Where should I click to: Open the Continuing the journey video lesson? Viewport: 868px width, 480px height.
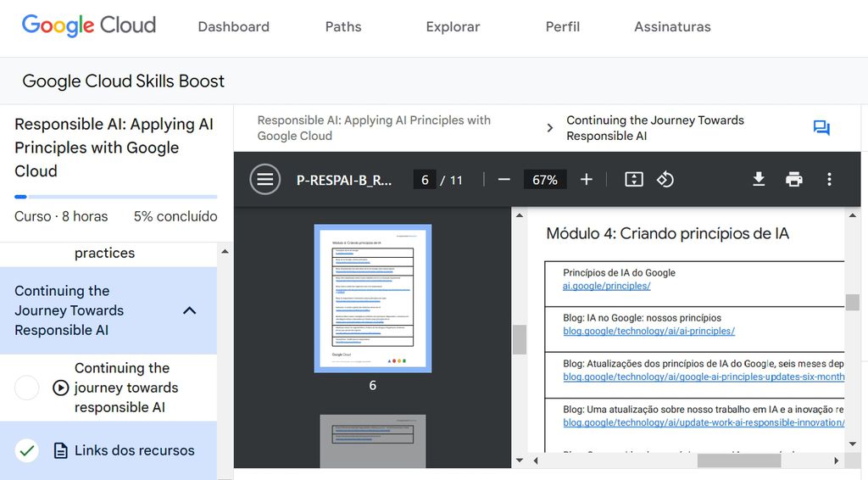pyautogui.click(x=126, y=388)
